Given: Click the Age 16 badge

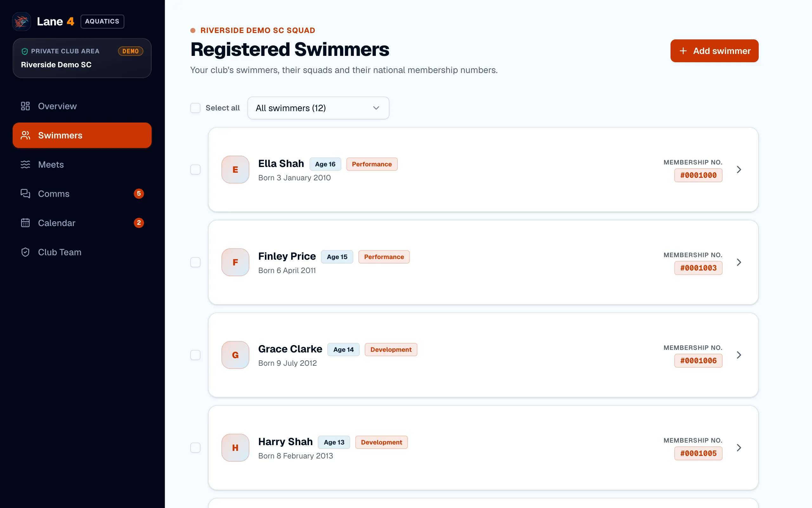Looking at the screenshot, I should (325, 164).
